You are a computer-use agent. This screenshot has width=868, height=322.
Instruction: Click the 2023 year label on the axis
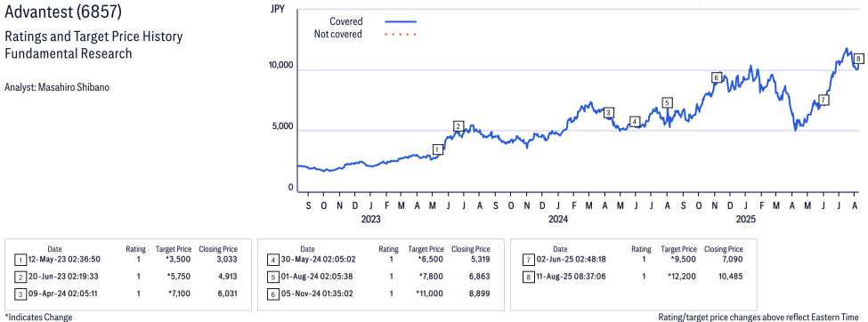(370, 219)
